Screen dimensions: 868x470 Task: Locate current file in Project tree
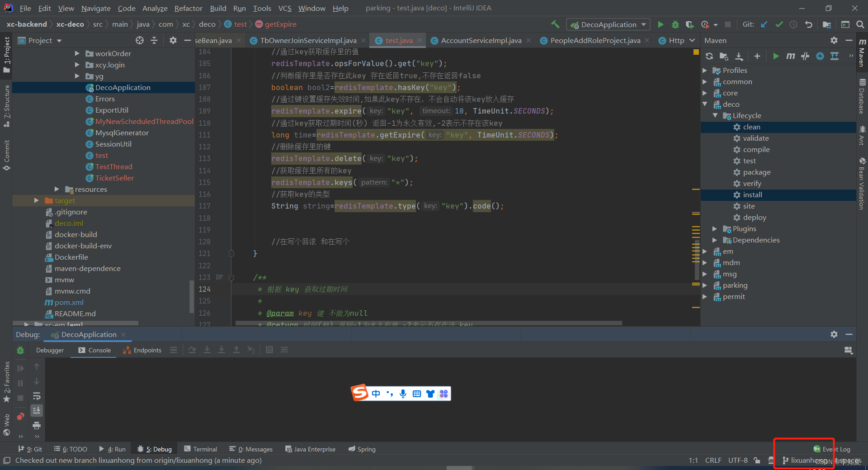(140, 40)
